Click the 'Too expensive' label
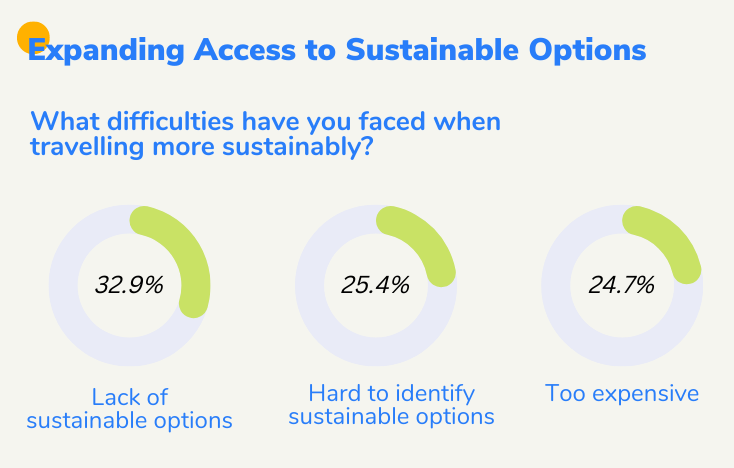The width and height of the screenshot is (734, 468). point(621,393)
